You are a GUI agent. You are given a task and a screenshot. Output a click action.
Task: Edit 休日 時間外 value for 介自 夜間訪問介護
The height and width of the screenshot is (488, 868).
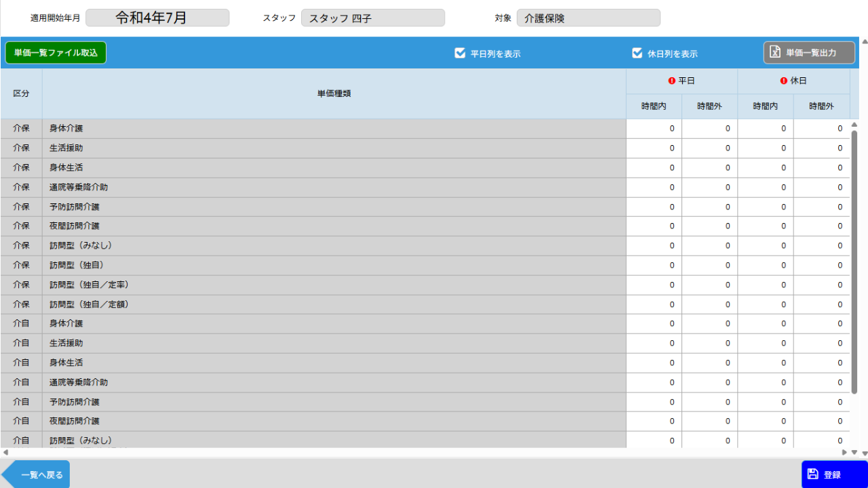point(821,422)
